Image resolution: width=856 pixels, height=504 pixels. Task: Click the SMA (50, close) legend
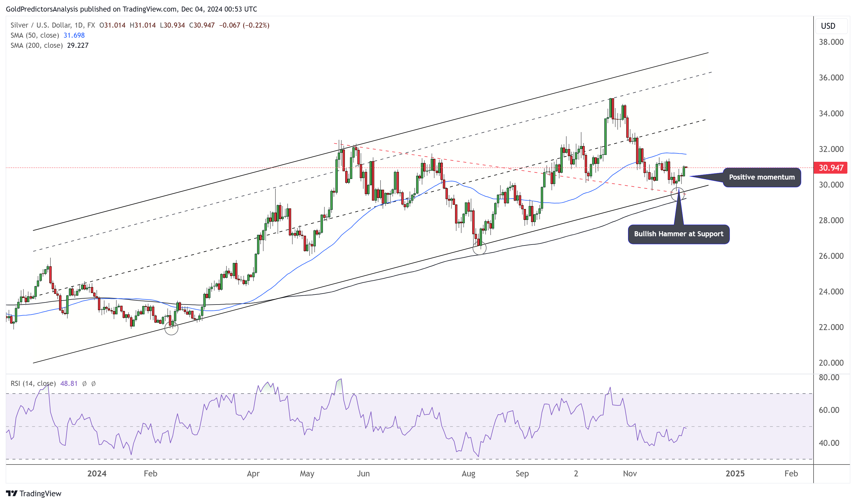pyautogui.click(x=35, y=35)
